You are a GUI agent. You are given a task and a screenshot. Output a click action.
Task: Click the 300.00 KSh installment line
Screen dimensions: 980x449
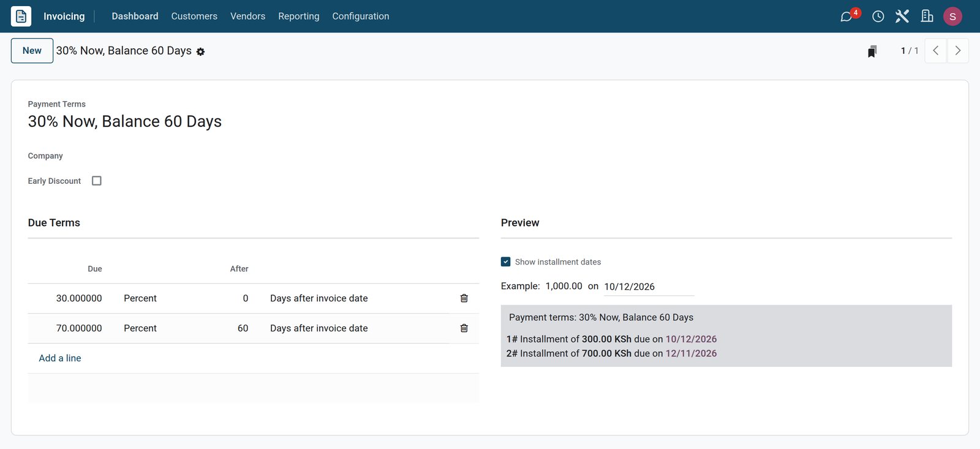611,339
